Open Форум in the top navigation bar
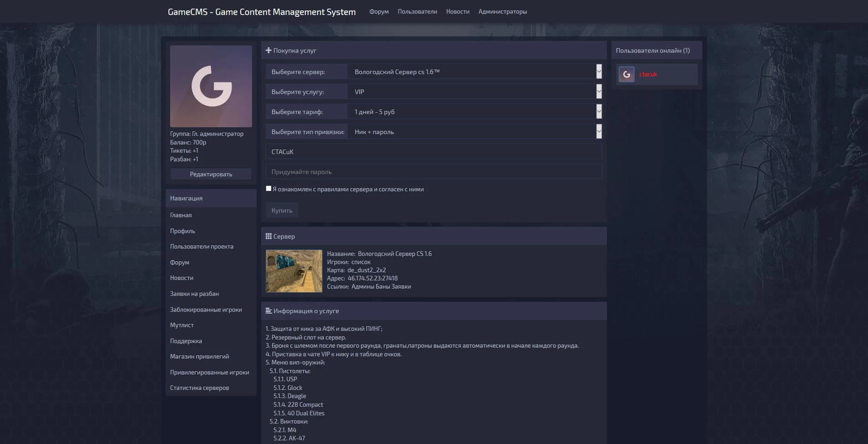The height and width of the screenshot is (444, 868). coord(379,12)
